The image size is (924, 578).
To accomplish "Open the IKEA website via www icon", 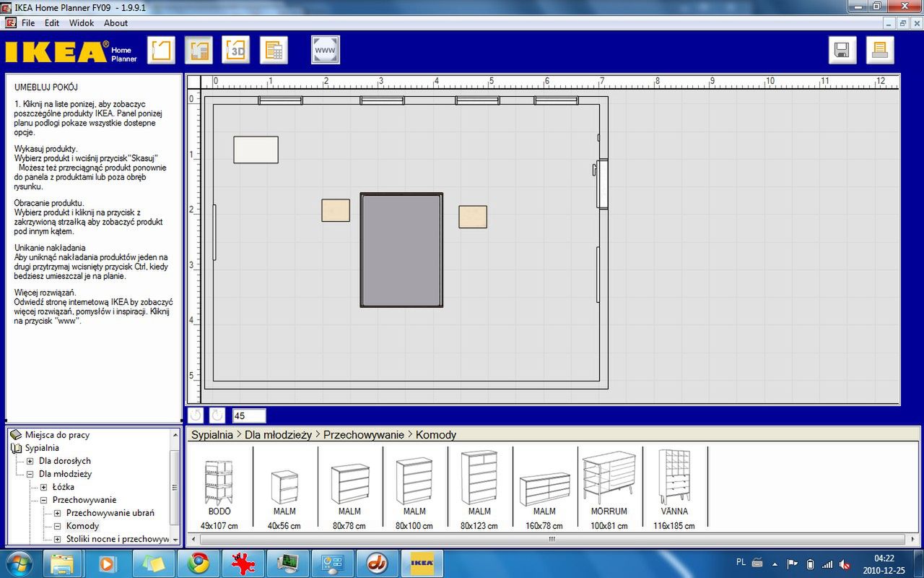I will coord(326,50).
